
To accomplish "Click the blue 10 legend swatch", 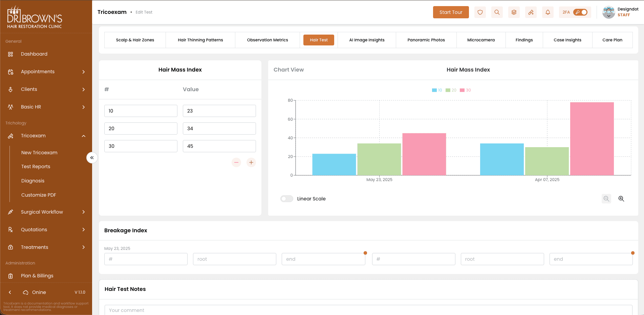I will click(434, 90).
